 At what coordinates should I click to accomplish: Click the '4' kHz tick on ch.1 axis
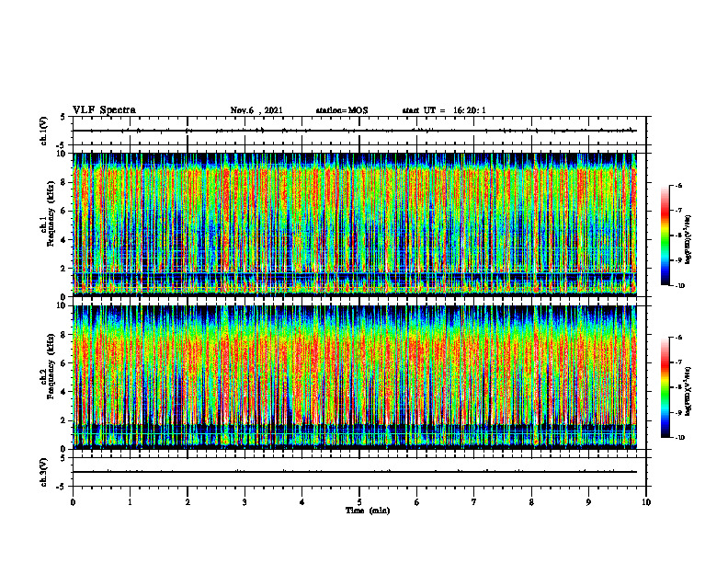point(64,240)
